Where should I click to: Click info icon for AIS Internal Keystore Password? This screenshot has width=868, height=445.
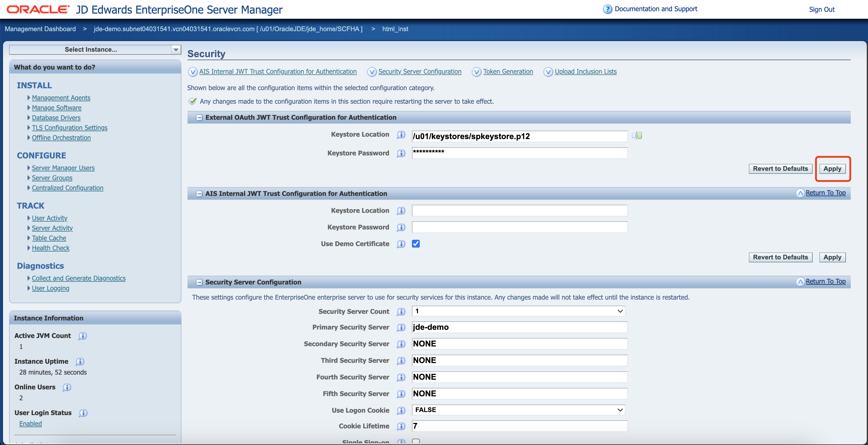click(401, 227)
